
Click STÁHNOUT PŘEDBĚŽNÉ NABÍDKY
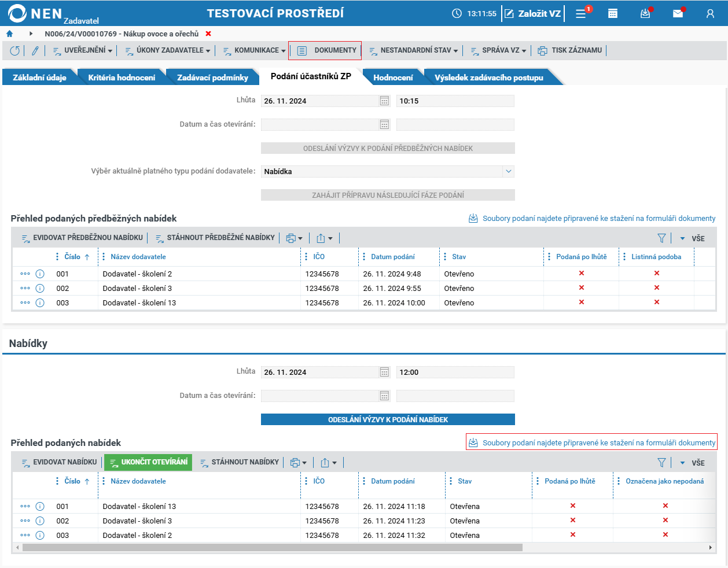pos(215,238)
